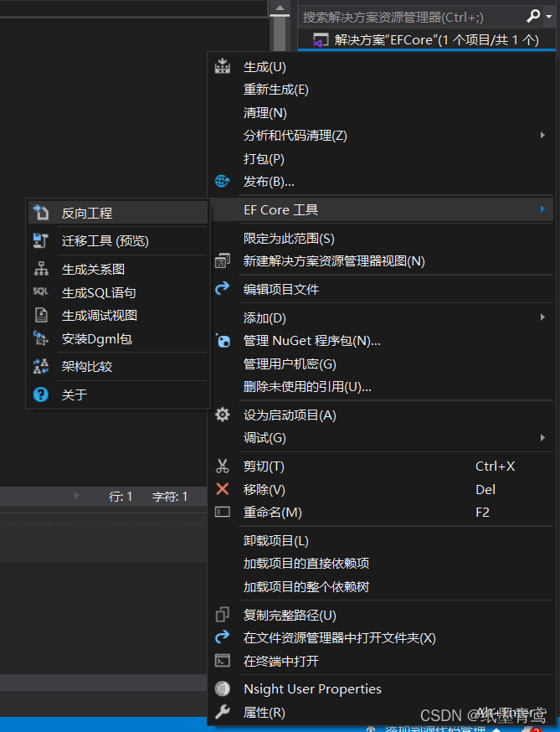Click the 生成调试视图 document icon
560x732 pixels.
pyautogui.click(x=41, y=316)
